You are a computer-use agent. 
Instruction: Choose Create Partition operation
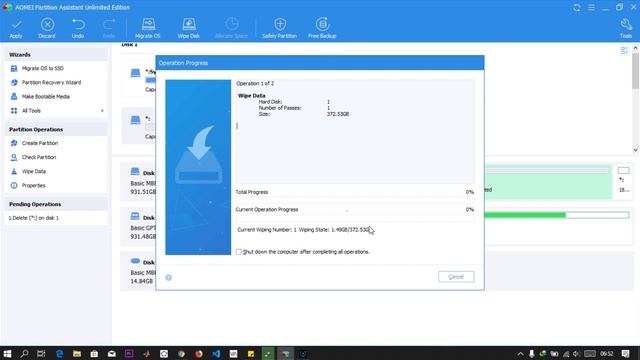pos(40,143)
